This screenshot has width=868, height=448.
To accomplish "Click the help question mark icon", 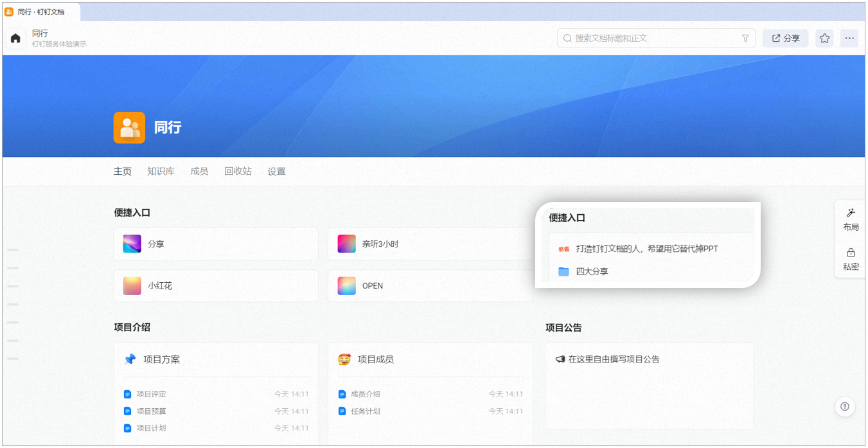I will pos(845,406).
